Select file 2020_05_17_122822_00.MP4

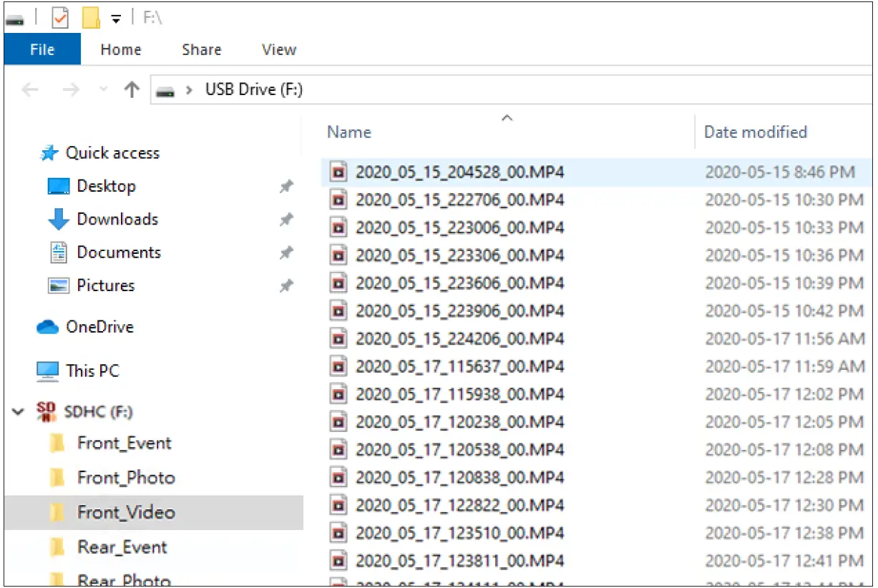459,505
